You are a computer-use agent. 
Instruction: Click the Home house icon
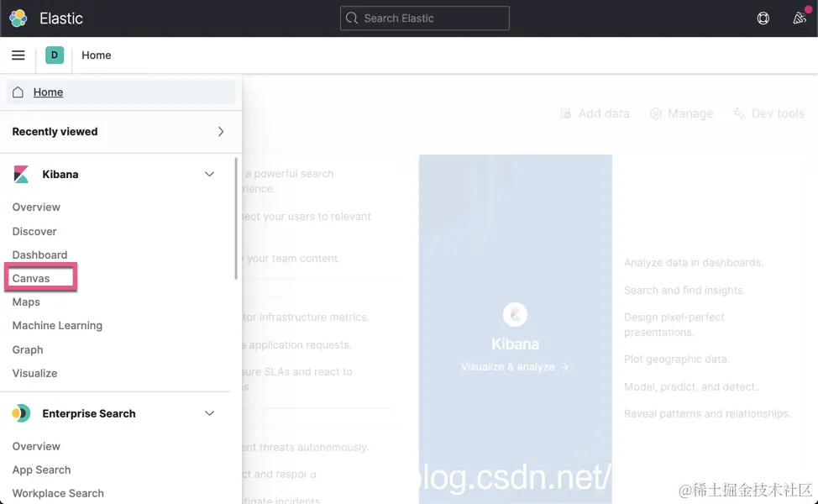pos(18,92)
